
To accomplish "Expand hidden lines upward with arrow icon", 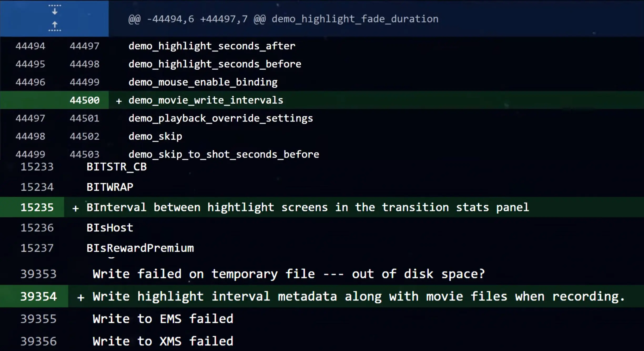I will pos(55,26).
